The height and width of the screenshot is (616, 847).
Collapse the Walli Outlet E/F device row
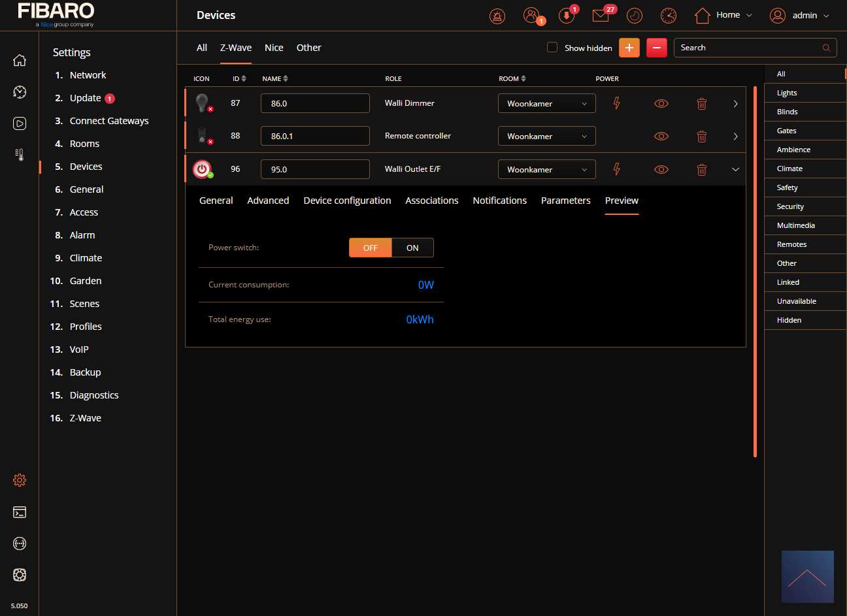[735, 169]
